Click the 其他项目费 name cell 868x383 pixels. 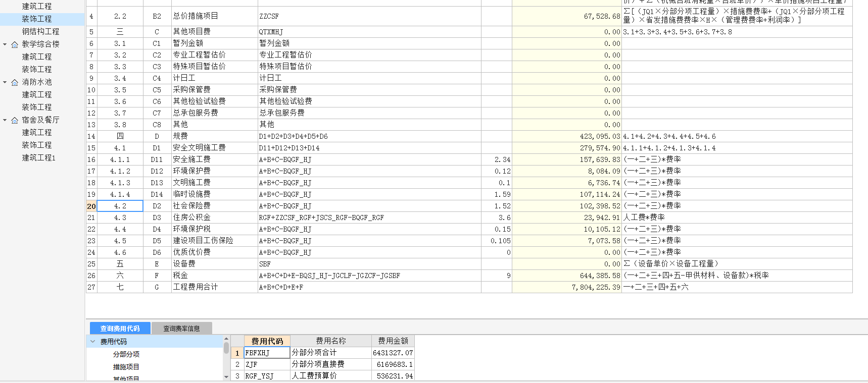pyautogui.click(x=214, y=32)
